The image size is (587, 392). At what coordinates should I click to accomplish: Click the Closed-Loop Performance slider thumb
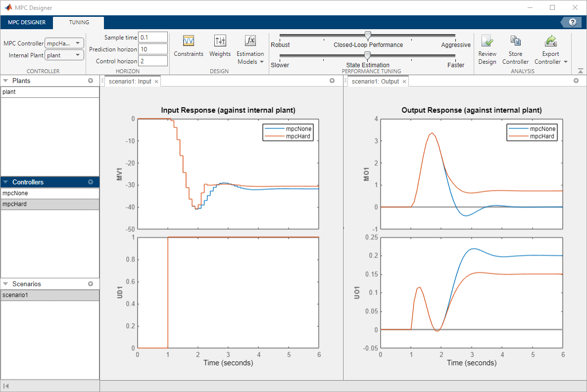pos(368,36)
